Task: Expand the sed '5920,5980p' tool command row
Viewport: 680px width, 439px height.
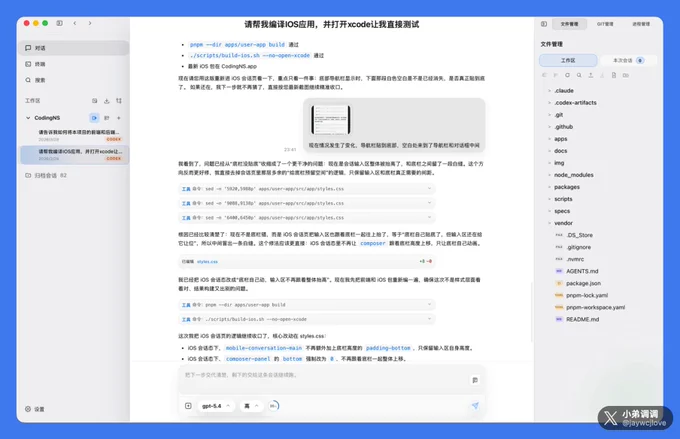Action: click(x=307, y=189)
